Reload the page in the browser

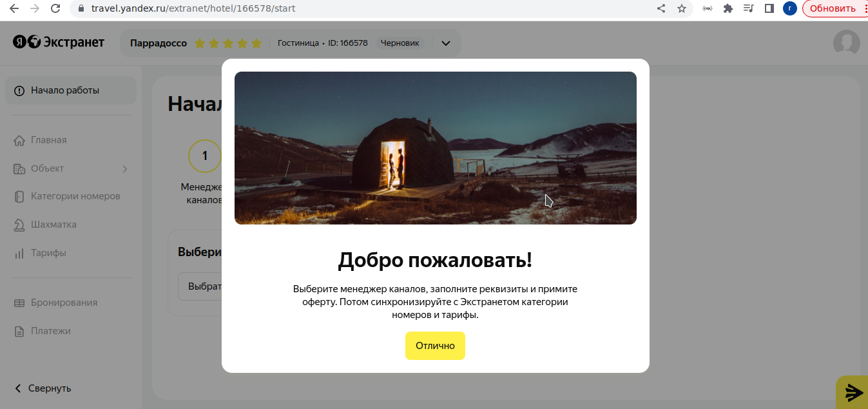[x=55, y=8]
